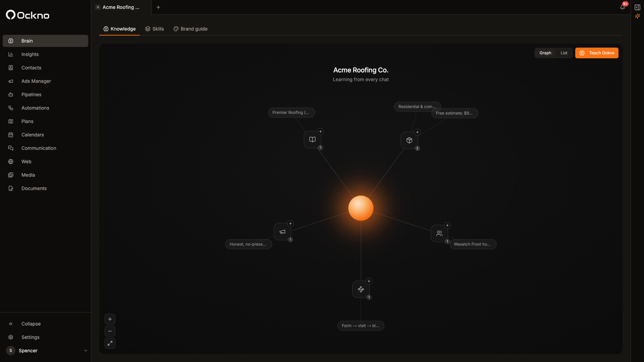Select the workflow process node
This screenshot has height=362, width=644.
click(x=361, y=289)
